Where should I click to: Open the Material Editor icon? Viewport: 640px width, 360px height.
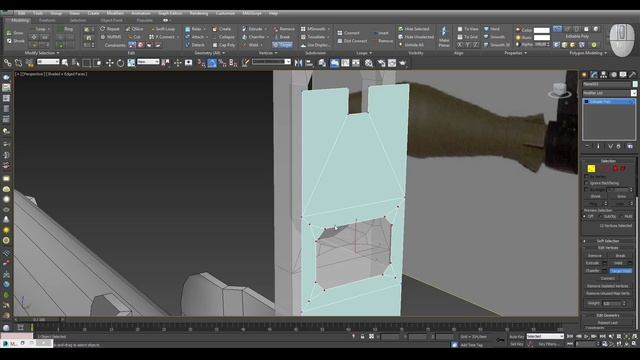coord(369,63)
